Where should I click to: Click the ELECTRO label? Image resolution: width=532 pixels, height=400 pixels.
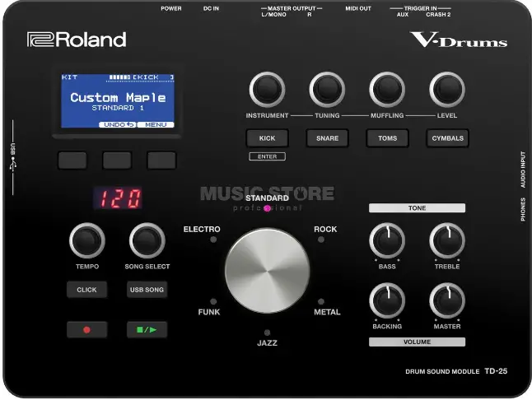coord(202,229)
